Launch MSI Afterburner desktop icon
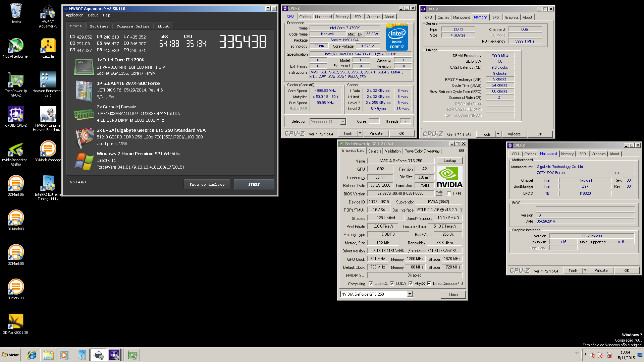644x362 pixels. [16, 48]
